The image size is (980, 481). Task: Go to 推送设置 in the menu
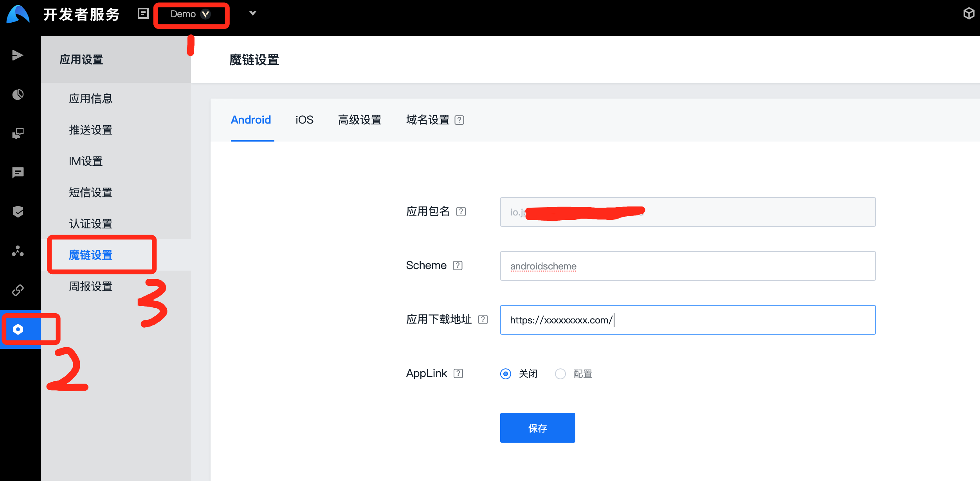coord(90,130)
